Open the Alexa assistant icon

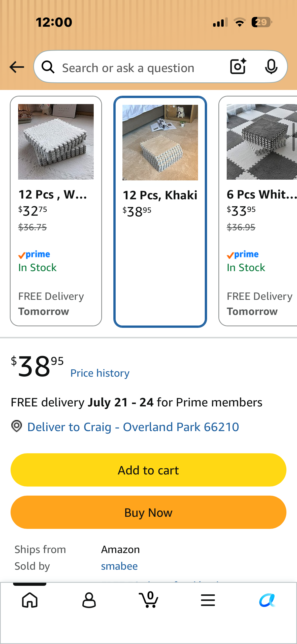267,600
